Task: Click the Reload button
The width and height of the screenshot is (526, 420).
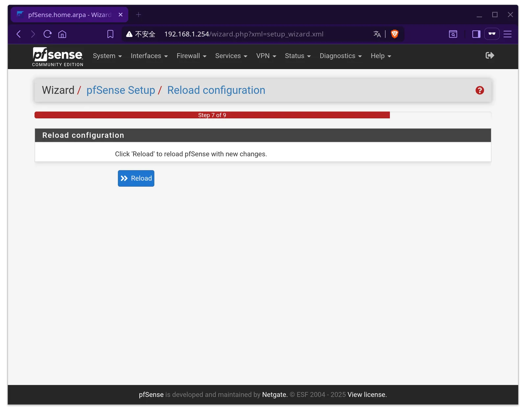Action: [x=136, y=178]
